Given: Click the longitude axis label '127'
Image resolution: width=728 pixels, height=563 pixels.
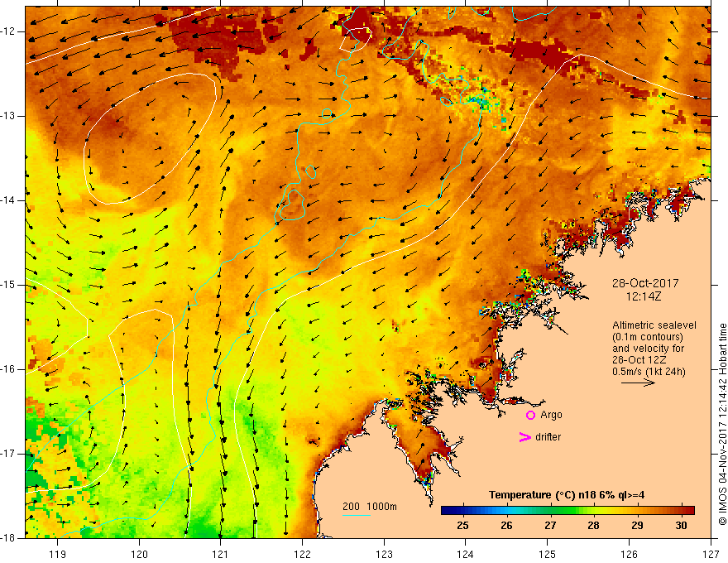Looking at the screenshot, I should pos(711,554).
